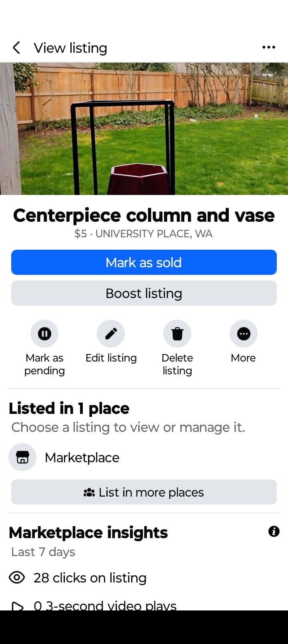
Task: Tap the Edit listing pencil icon
Action: point(111,334)
